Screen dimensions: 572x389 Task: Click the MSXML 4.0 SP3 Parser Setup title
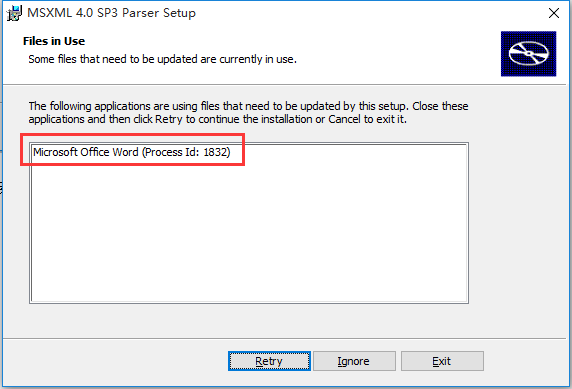(x=112, y=13)
